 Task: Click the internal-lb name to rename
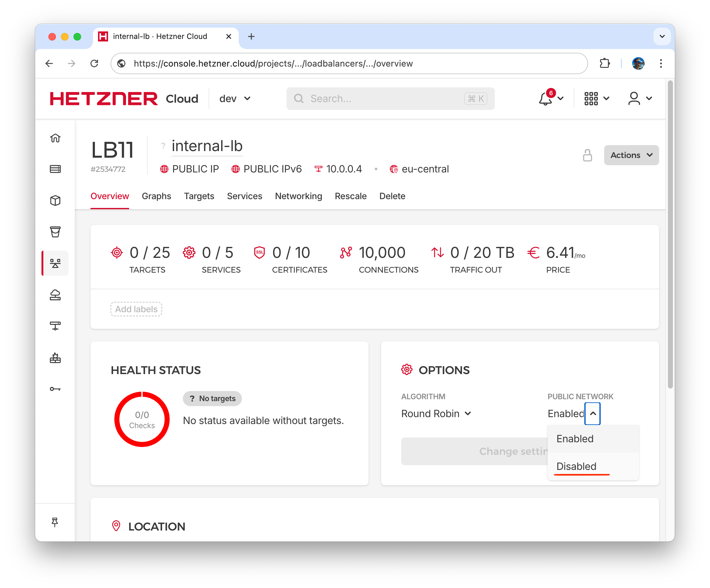(207, 146)
